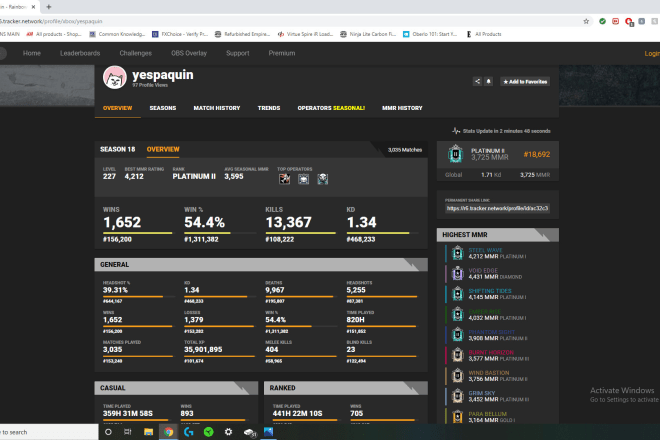Click the third top operator icon
This screenshot has width=660, height=440.
(323, 179)
